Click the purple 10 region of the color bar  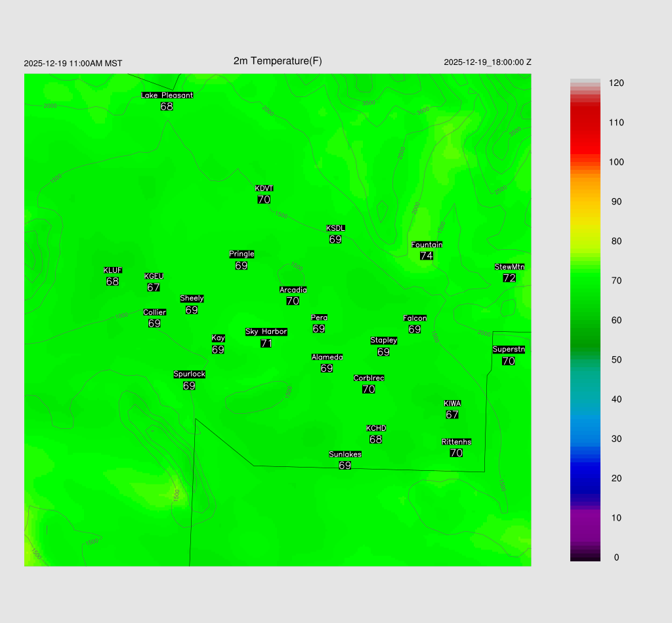pyautogui.click(x=585, y=518)
